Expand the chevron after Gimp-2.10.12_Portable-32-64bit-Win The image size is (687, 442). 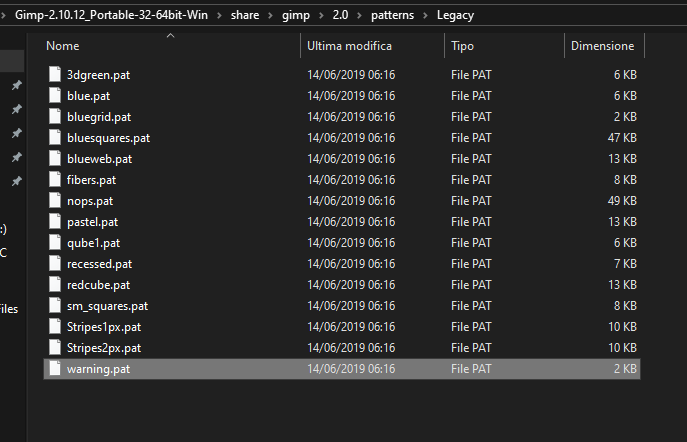219,15
